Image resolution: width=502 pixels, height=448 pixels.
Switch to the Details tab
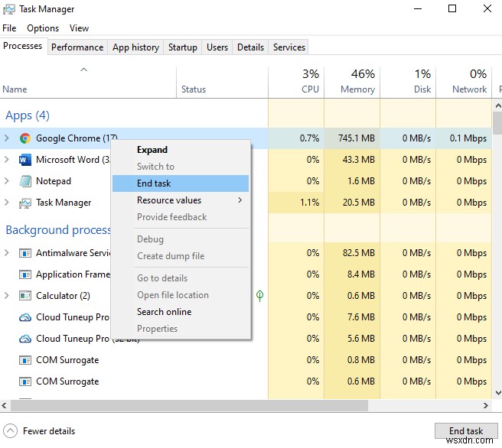pyautogui.click(x=251, y=47)
